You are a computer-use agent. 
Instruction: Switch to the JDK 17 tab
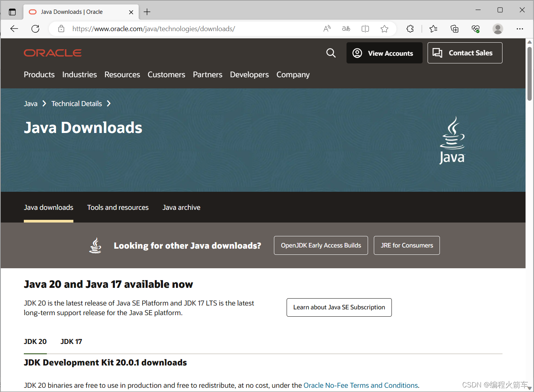71,342
